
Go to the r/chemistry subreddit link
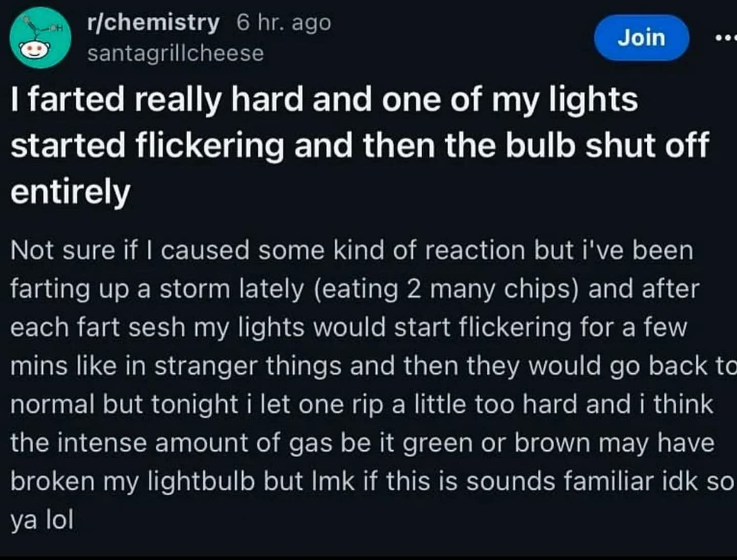[x=153, y=23]
